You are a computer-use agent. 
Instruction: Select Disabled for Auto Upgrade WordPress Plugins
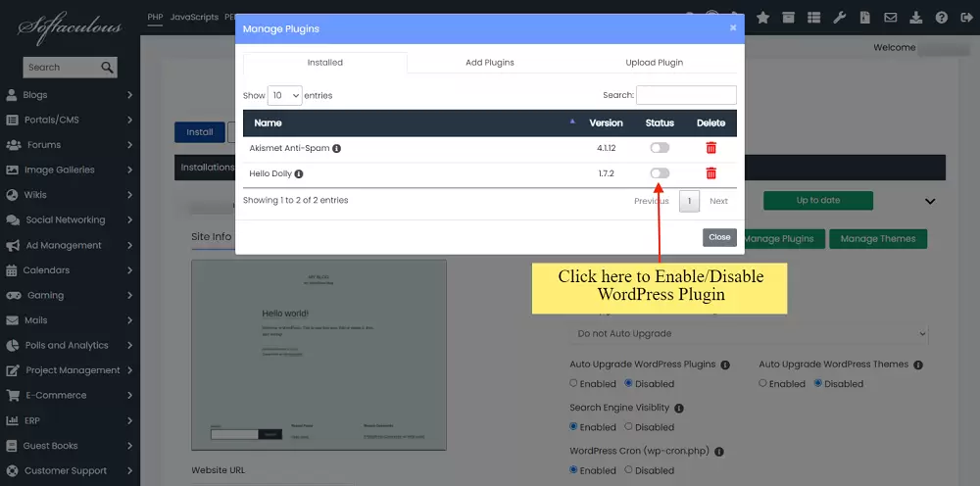[629, 383]
